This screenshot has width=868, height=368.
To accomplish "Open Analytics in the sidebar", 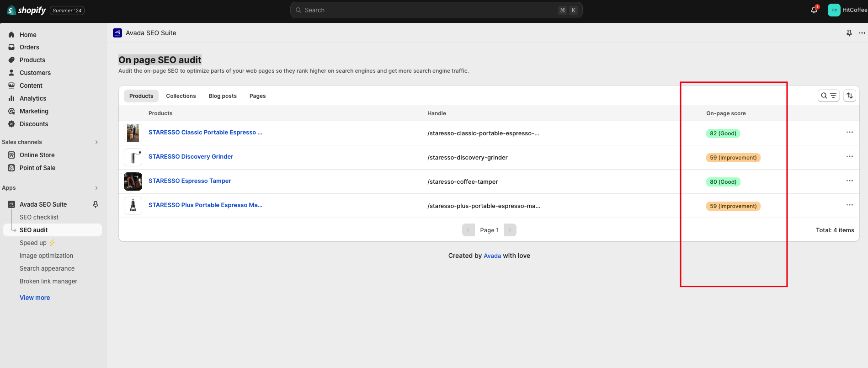I will pos(33,98).
